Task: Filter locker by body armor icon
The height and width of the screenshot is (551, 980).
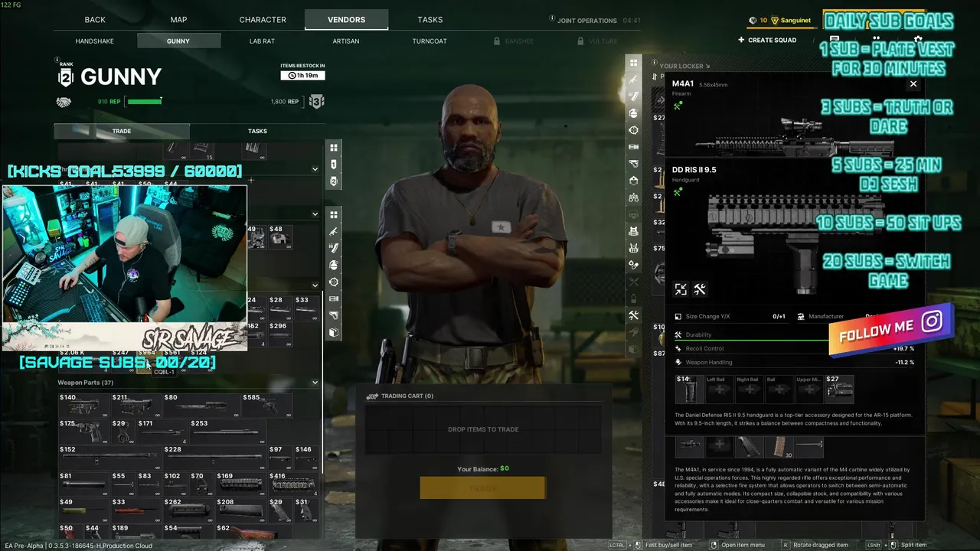Action: pyautogui.click(x=633, y=231)
